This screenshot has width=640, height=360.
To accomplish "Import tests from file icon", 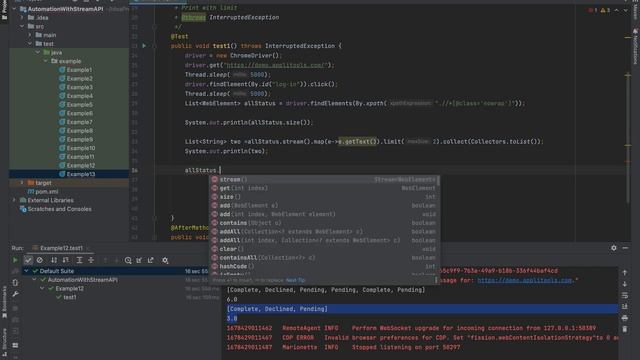I will (139, 260).
